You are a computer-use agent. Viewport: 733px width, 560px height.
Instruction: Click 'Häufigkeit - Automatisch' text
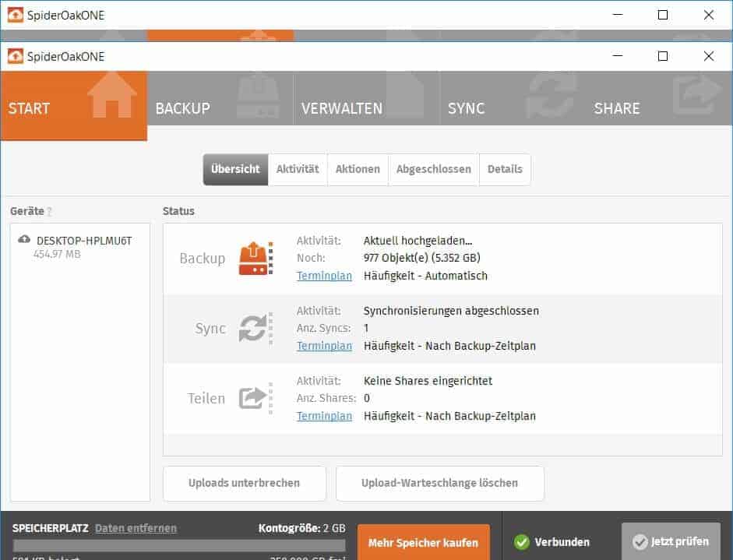(x=425, y=276)
